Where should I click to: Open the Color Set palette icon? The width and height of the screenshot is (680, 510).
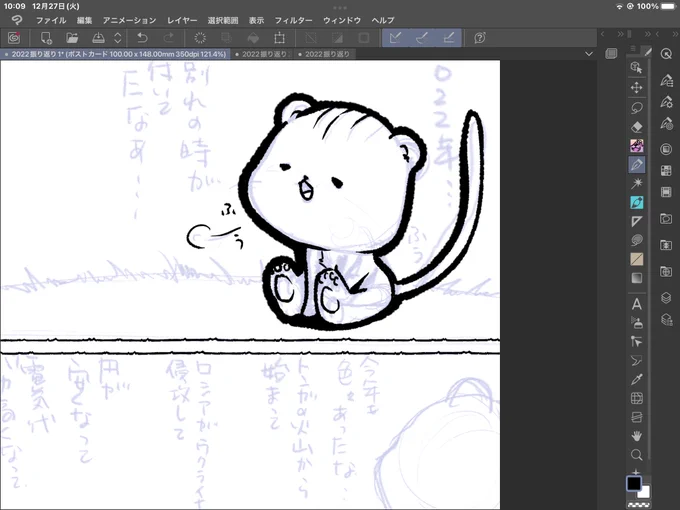click(x=666, y=170)
